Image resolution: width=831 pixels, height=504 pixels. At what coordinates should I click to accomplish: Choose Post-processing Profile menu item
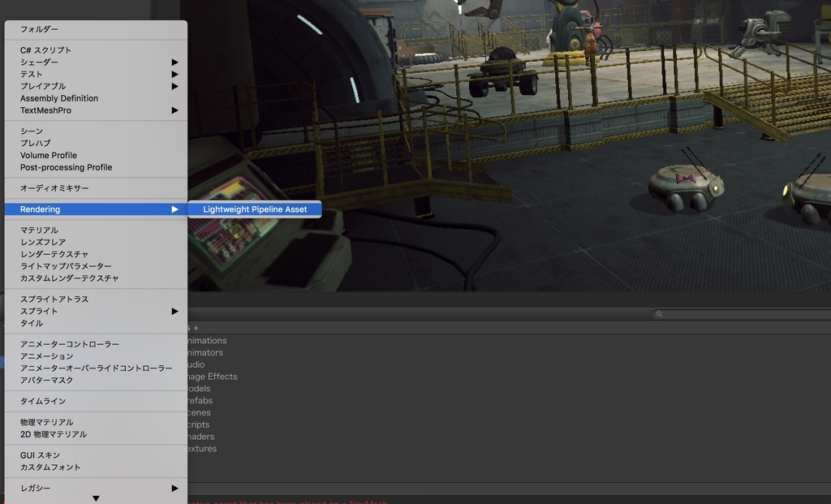click(x=96, y=167)
